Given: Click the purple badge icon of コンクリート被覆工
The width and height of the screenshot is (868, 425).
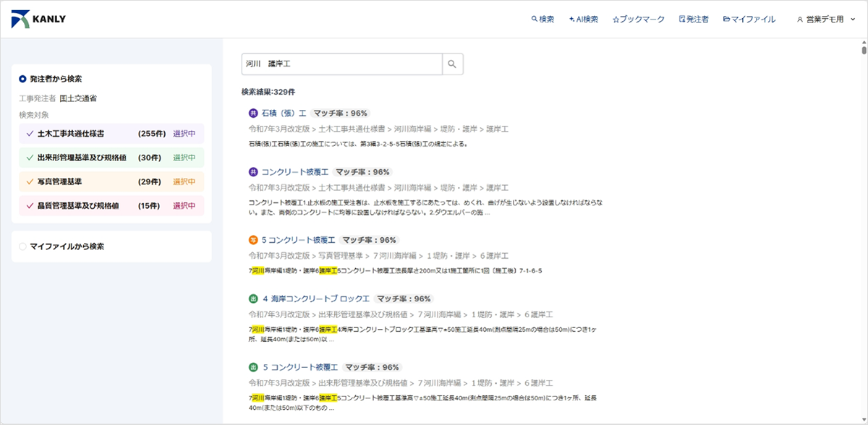Looking at the screenshot, I should (253, 172).
